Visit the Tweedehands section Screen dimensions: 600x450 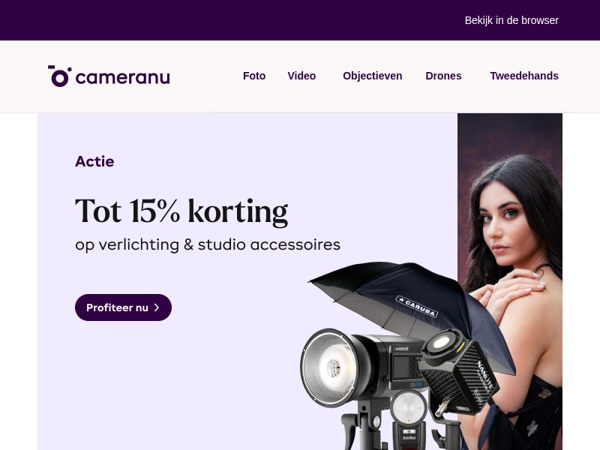tap(524, 76)
